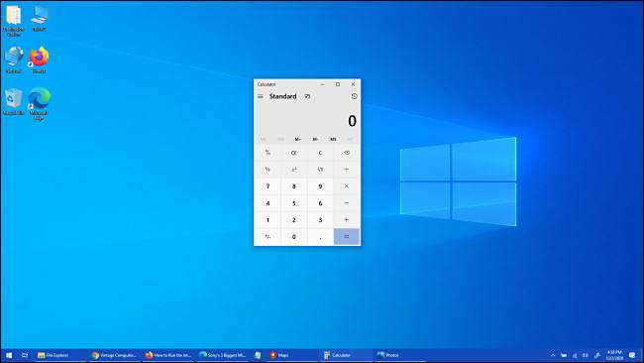Click the Calculator taskbar button
The height and width of the screenshot is (363, 644).
(x=346, y=355)
